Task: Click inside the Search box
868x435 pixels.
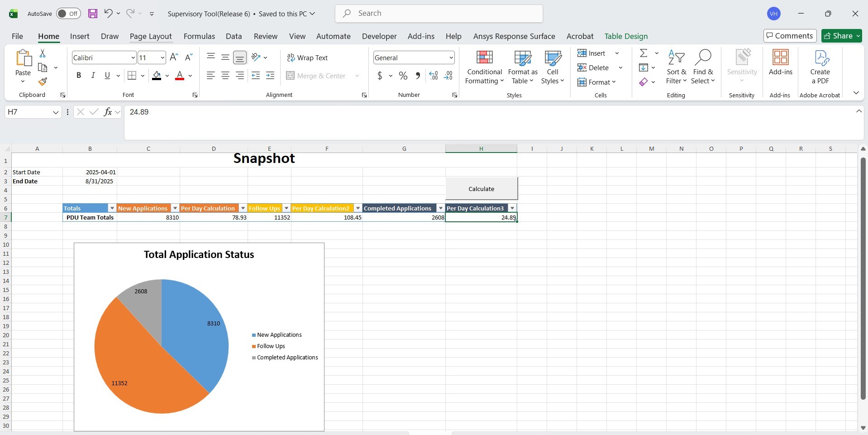Action: point(439,14)
